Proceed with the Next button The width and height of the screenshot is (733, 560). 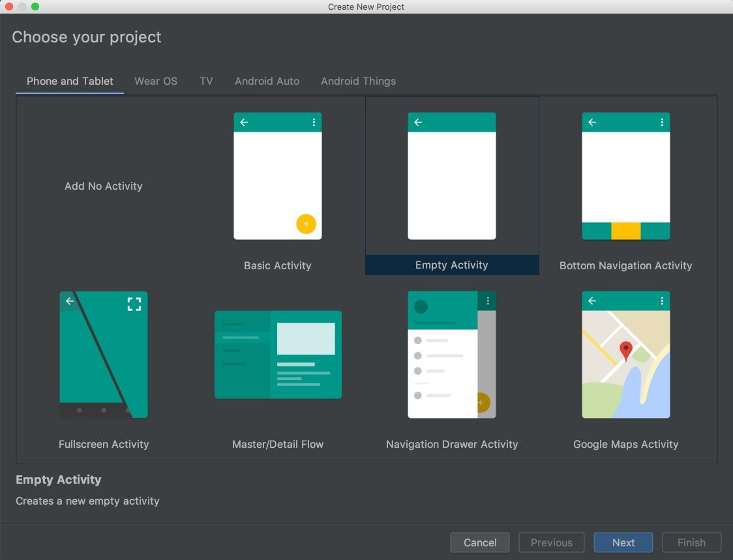point(623,542)
